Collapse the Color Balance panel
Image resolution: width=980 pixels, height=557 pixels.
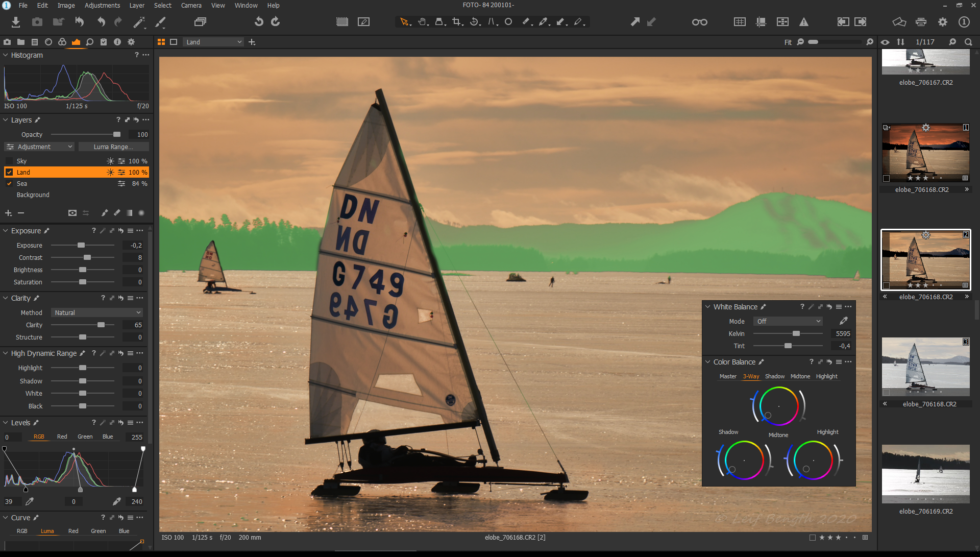[708, 362]
